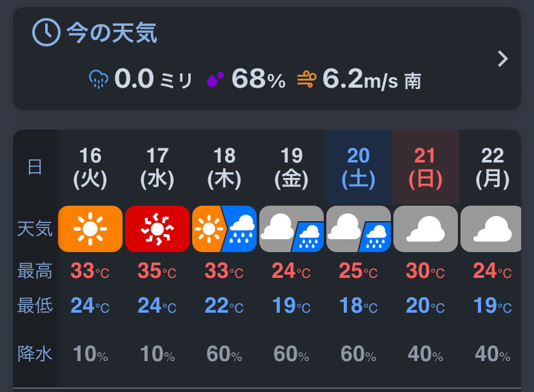Select the sunny-then-rain icon for day 18
This screenshot has width=534, height=392.
(x=224, y=229)
